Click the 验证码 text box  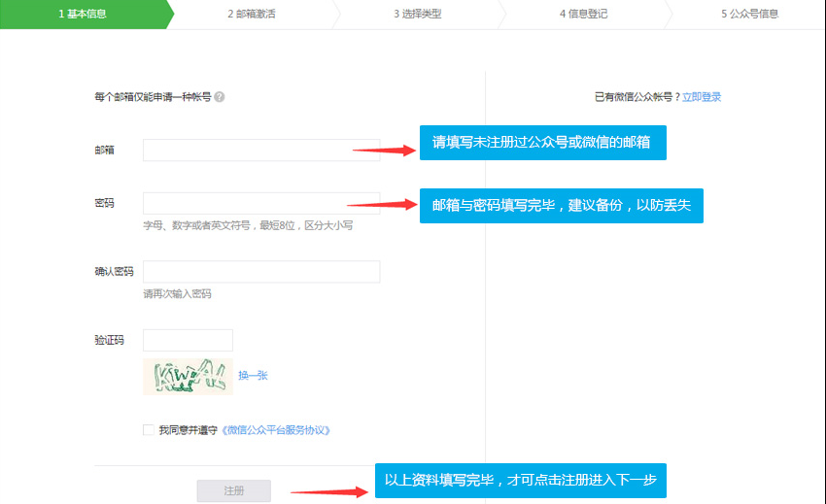coord(188,340)
